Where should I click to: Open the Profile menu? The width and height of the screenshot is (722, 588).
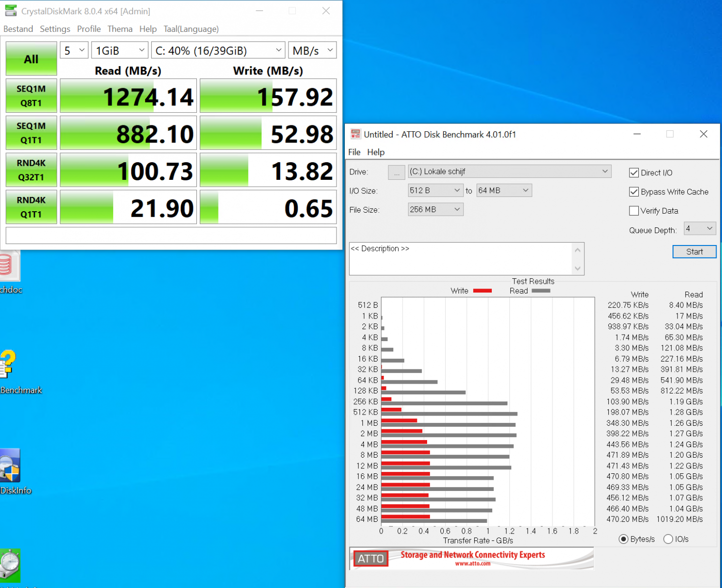click(89, 29)
